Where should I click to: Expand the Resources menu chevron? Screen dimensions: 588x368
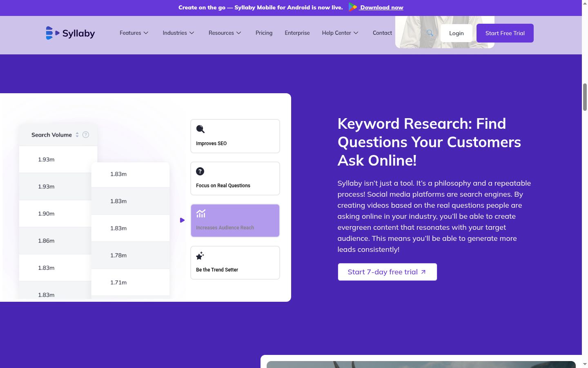pos(239,33)
